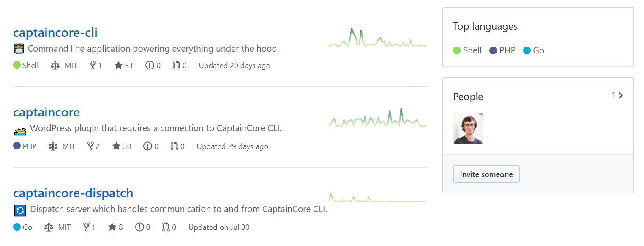644x246 pixels.
Task: Click the MIT license scale icon for captaincore
Action: pos(53,146)
